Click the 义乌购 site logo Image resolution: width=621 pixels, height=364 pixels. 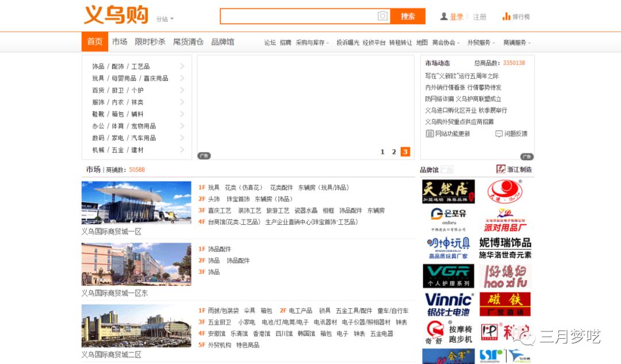tap(116, 16)
